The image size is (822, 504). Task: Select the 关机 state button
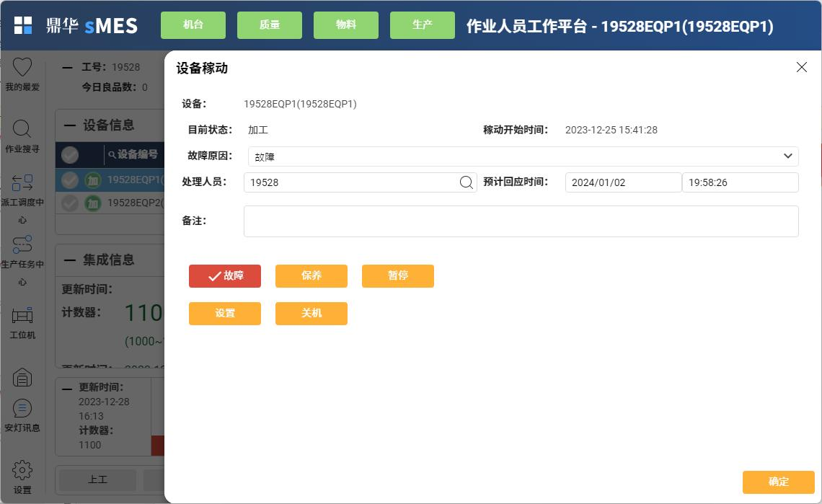[x=311, y=314]
